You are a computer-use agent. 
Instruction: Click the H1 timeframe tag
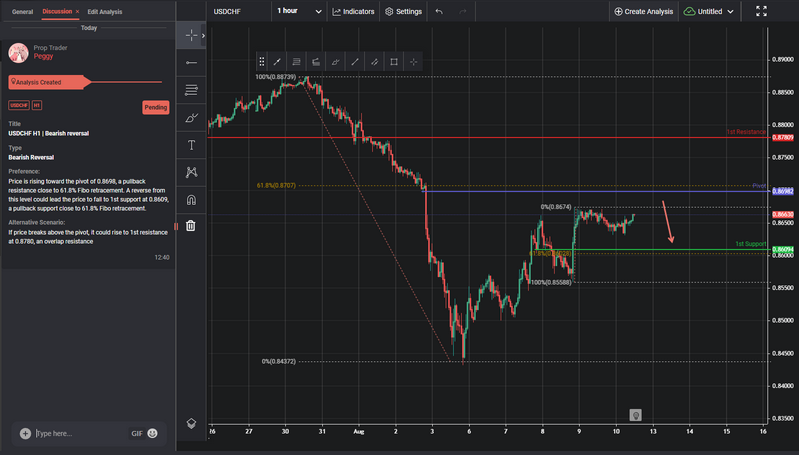37,105
